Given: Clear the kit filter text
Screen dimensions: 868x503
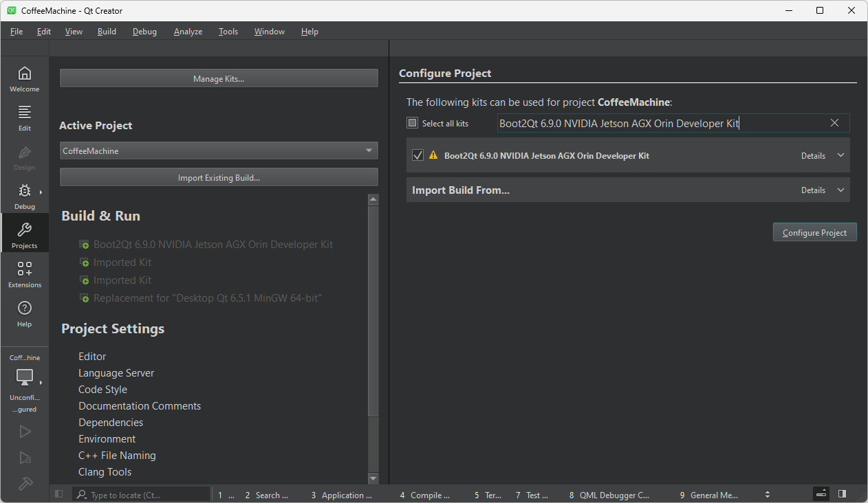Looking at the screenshot, I should pos(834,123).
